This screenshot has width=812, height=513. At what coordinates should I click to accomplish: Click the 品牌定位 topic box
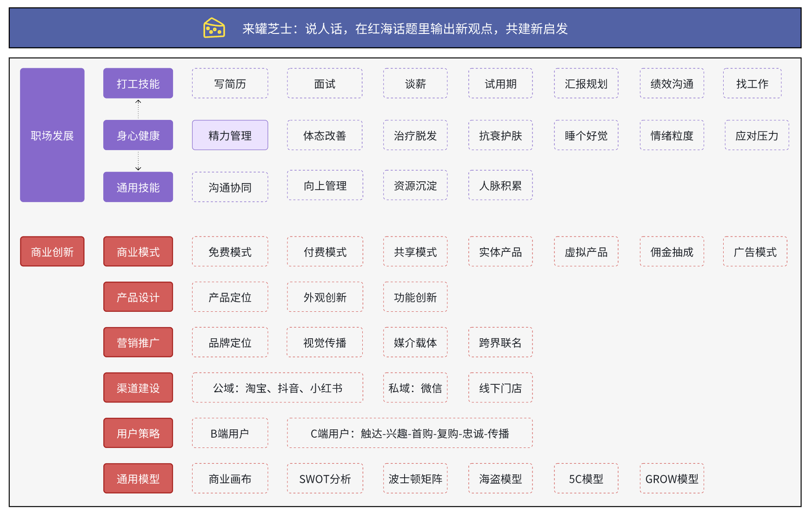click(230, 342)
